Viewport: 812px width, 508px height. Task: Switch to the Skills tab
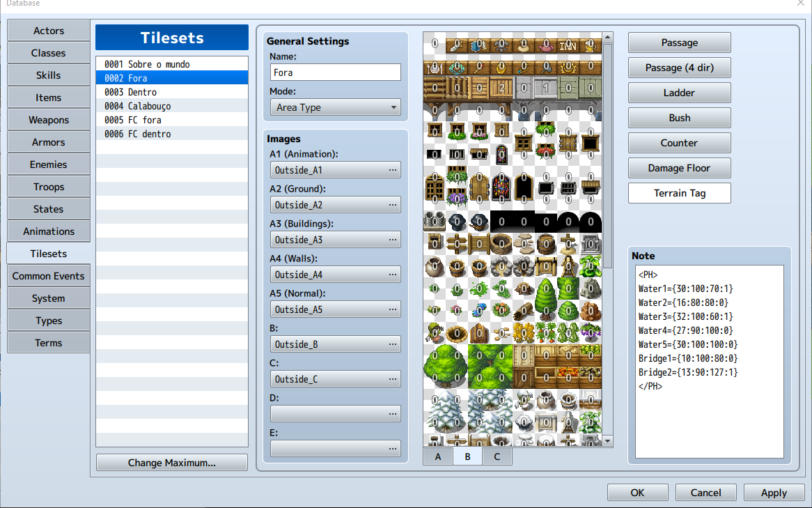point(49,75)
